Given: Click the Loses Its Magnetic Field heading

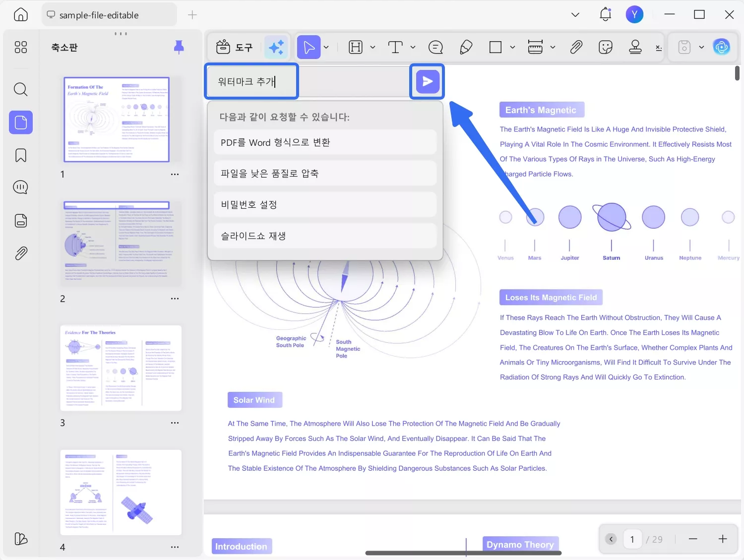Looking at the screenshot, I should pos(551,298).
